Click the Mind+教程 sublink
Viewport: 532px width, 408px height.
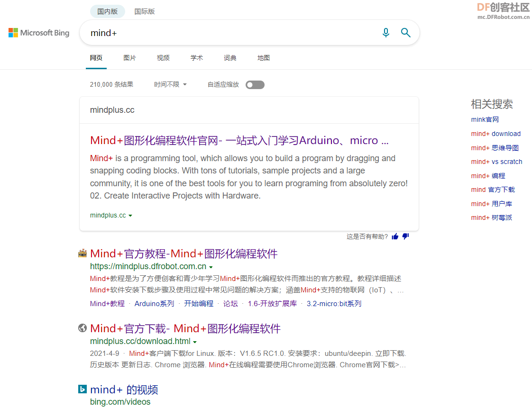107,304
